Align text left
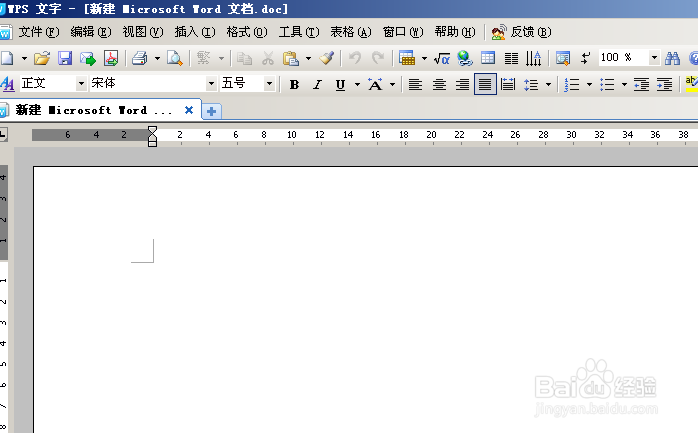This screenshot has height=433, width=698. pyautogui.click(x=415, y=84)
